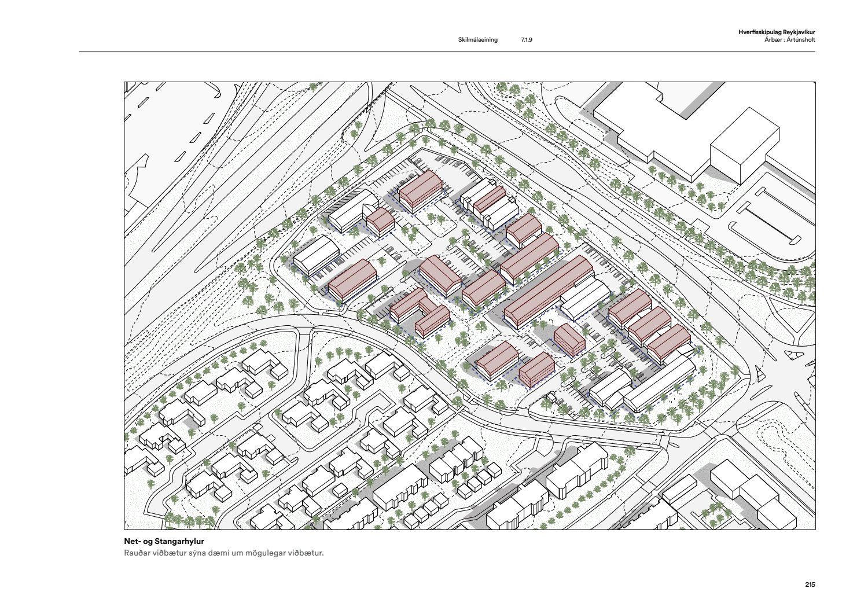868x614 pixels.
Task: Click the caption text starting 'Rauðar viðbætur'
Action: (x=223, y=553)
